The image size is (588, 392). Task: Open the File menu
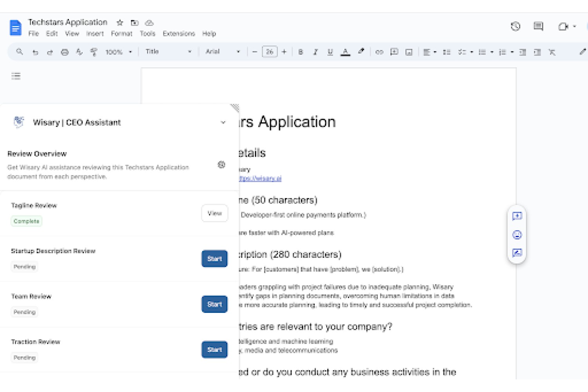[x=34, y=34]
